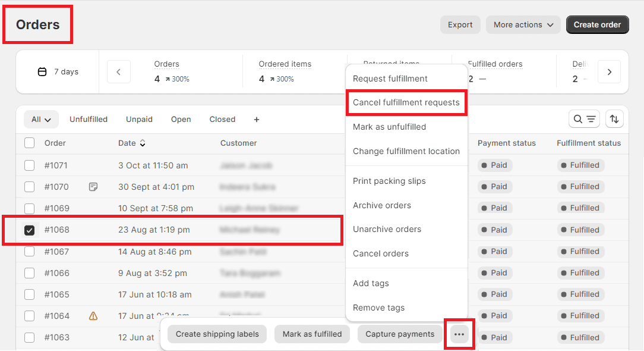Go to previous metrics with left arrow
Image resolution: width=644 pixels, height=351 pixels.
[x=119, y=72]
